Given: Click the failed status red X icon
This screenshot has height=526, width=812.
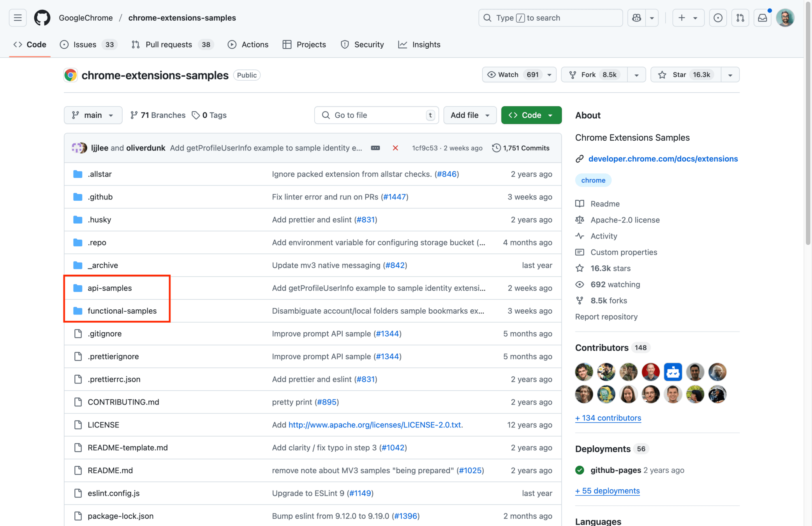Looking at the screenshot, I should [x=395, y=148].
